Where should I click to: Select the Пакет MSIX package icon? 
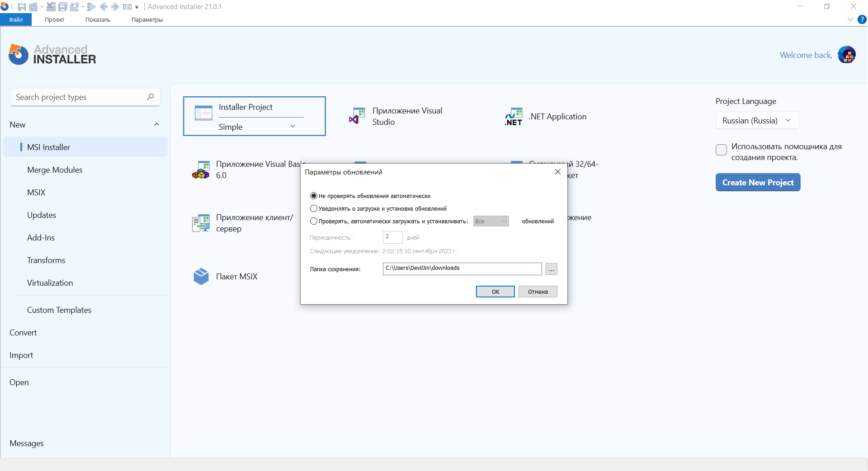201,276
